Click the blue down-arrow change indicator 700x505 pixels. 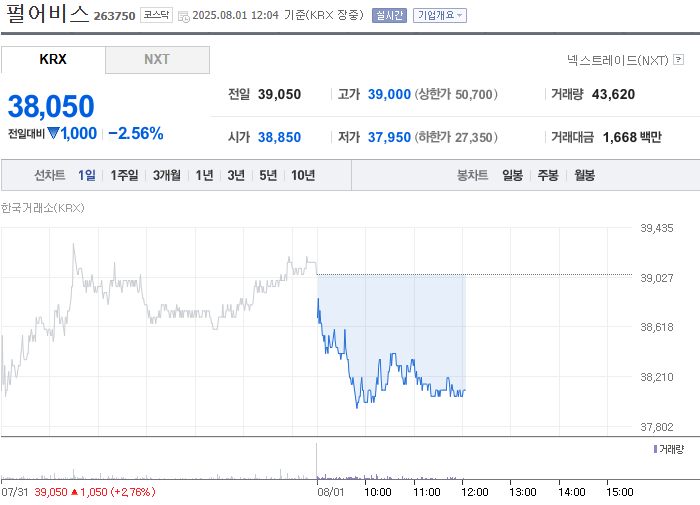pyautogui.click(x=53, y=133)
